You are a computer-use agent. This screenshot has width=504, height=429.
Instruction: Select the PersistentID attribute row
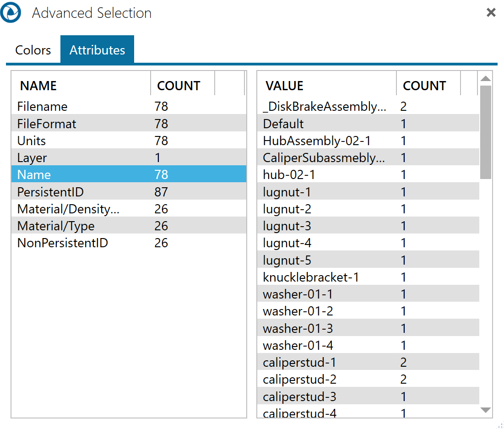(x=50, y=192)
